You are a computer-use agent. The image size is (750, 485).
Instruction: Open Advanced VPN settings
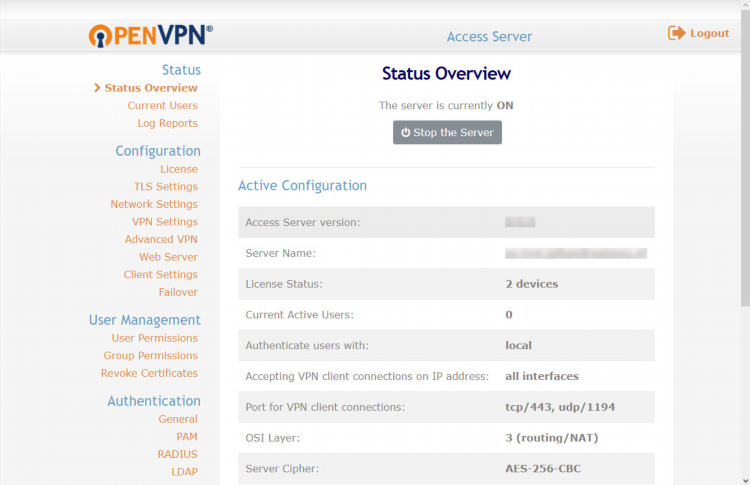pos(161,240)
